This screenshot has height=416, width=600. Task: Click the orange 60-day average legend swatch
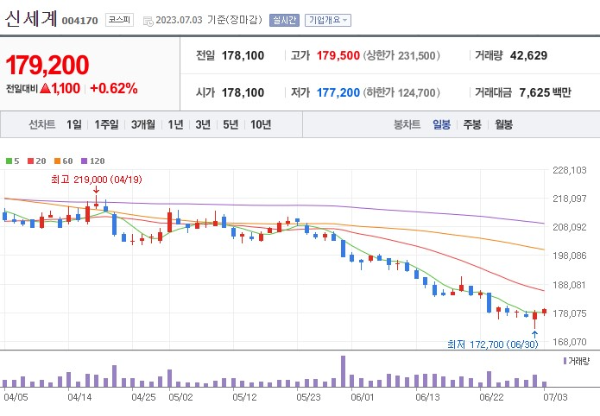[57, 161]
